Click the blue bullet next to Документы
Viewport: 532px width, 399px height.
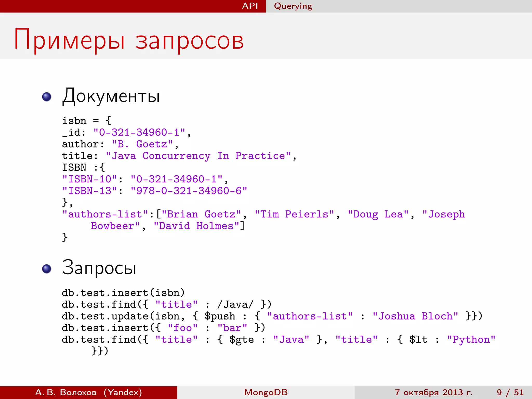click(x=47, y=97)
